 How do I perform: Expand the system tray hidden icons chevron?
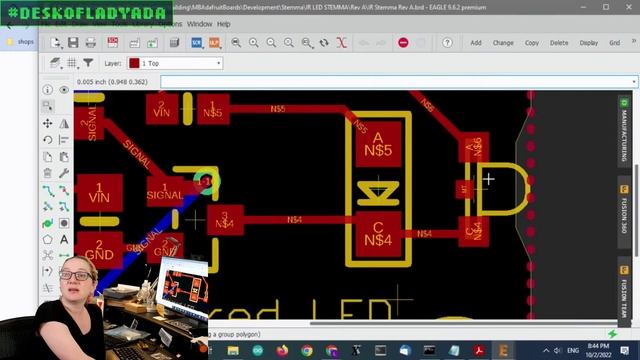pos(546,350)
